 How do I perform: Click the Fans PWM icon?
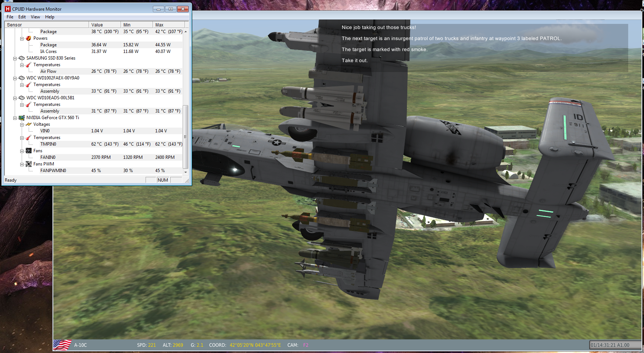(29, 164)
